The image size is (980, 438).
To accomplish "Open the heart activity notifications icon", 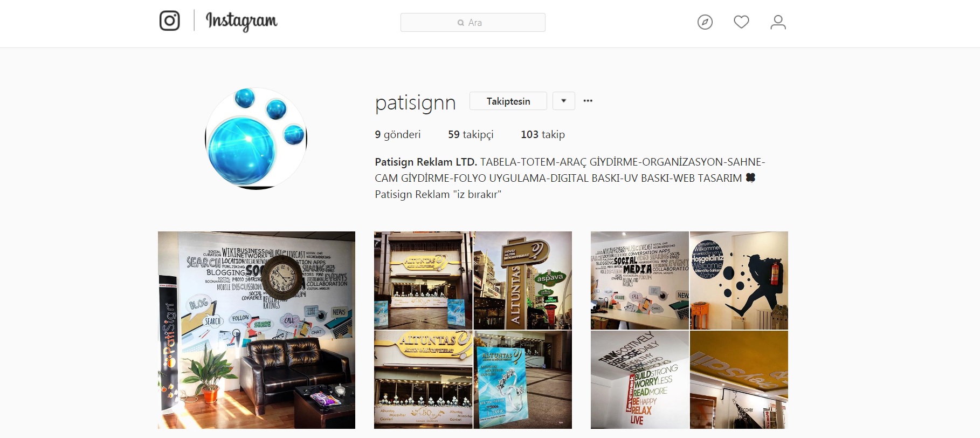I will pos(741,22).
